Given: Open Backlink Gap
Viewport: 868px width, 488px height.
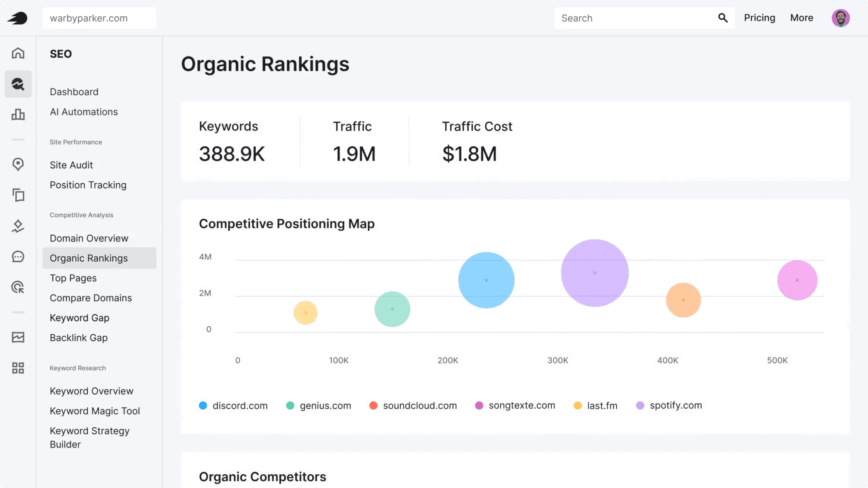Looking at the screenshot, I should click(x=79, y=338).
